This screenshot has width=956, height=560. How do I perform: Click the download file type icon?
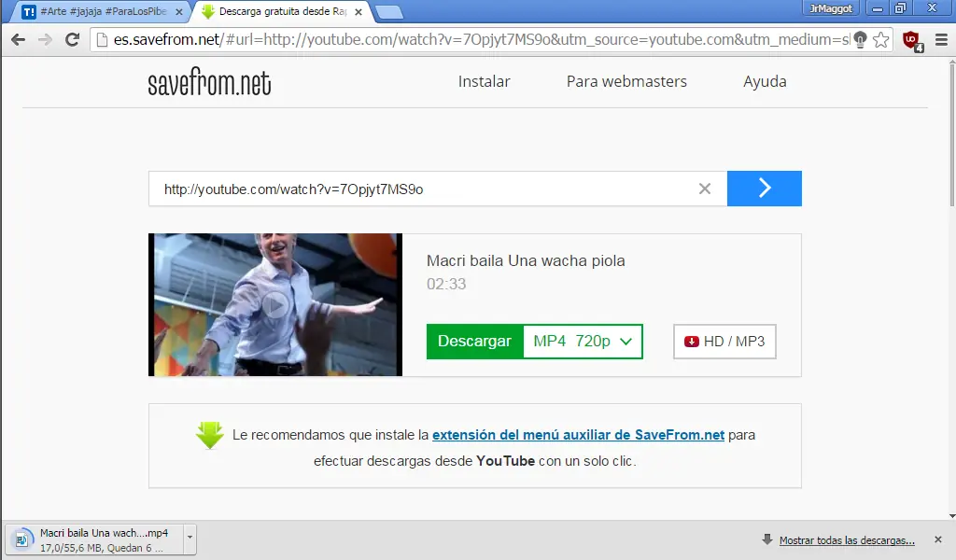point(21,539)
